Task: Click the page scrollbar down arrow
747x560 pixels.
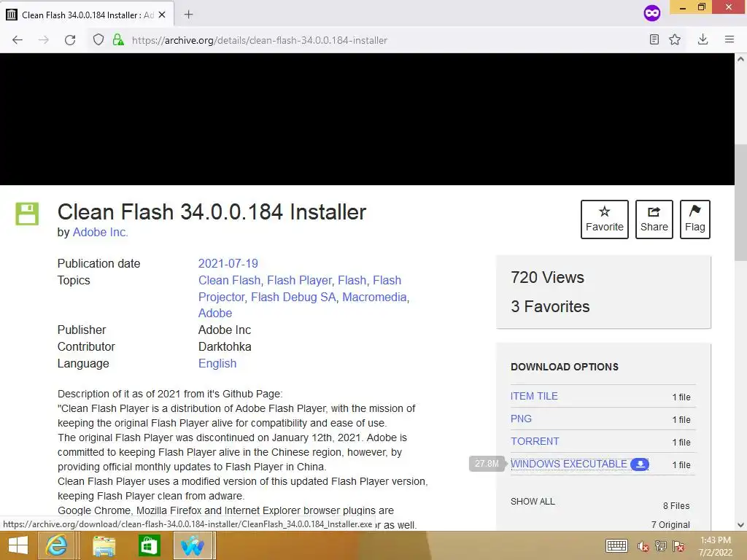Action: (740, 525)
